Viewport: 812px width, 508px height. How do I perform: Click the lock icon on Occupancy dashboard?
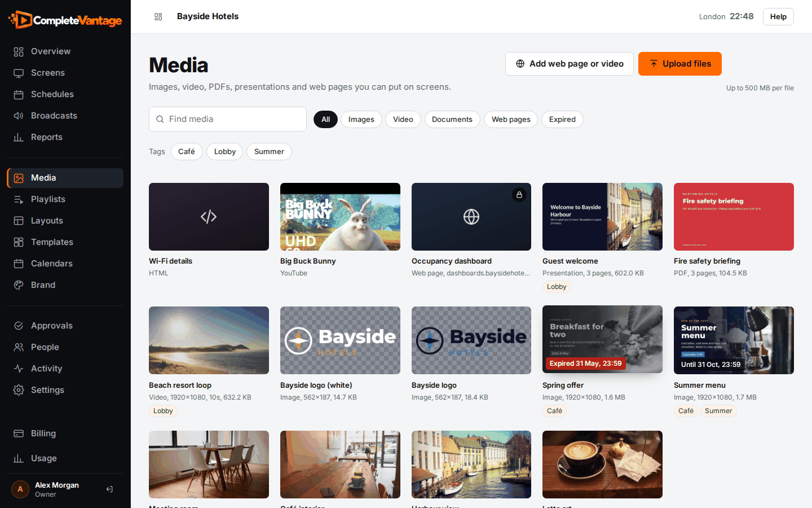(x=519, y=195)
